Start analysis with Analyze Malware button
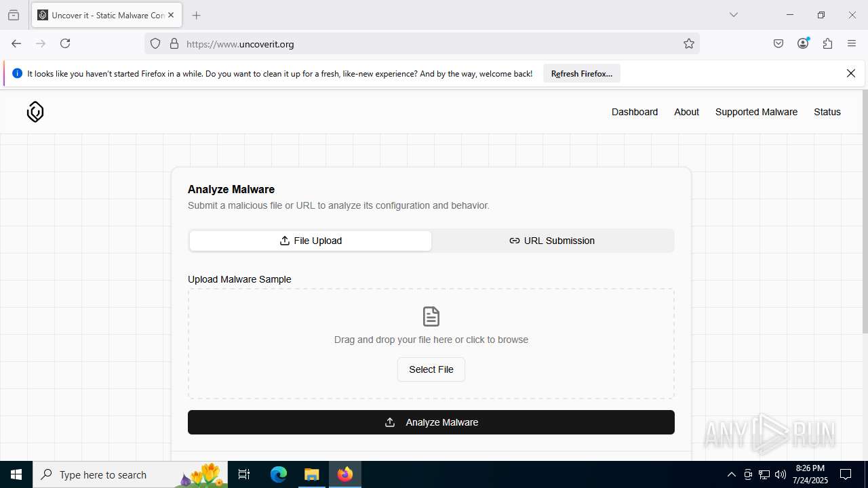868x488 pixels. [x=431, y=422]
